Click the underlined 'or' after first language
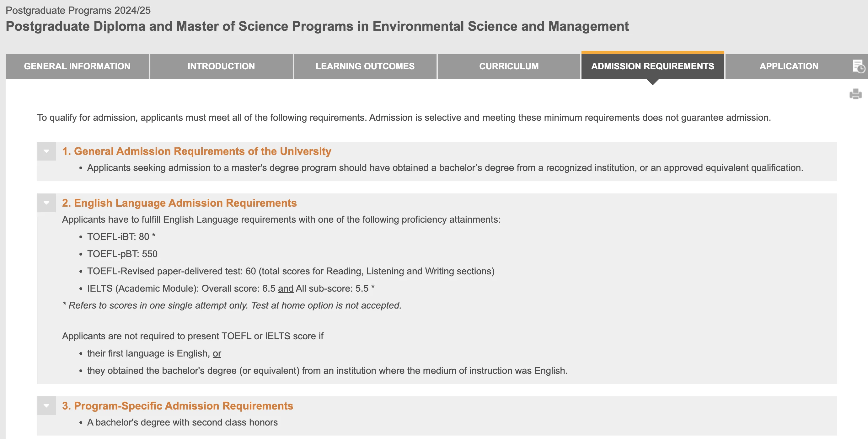The image size is (868, 439). click(x=217, y=353)
